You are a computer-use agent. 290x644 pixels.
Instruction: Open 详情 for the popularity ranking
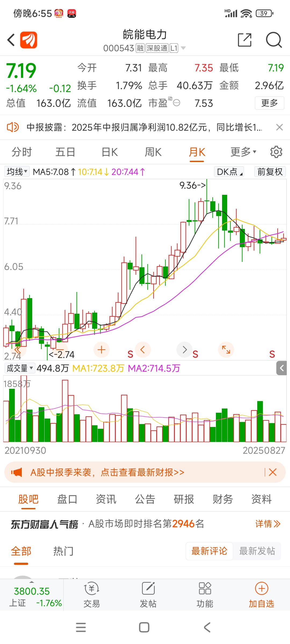[x=268, y=524]
